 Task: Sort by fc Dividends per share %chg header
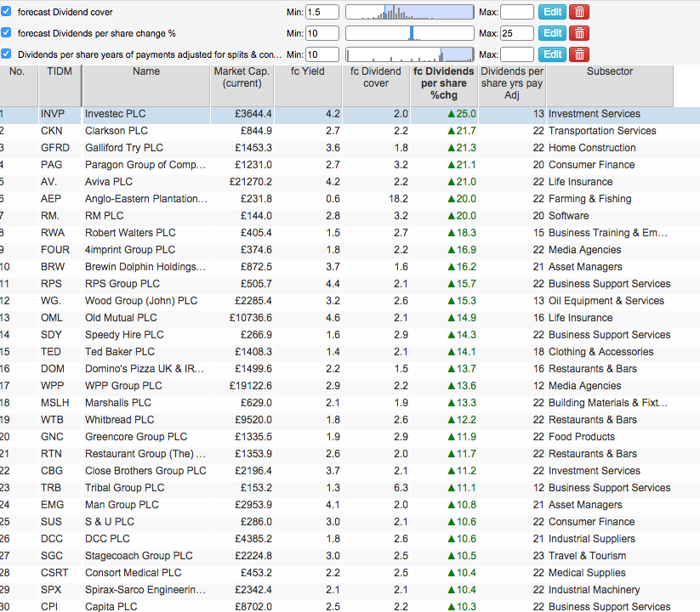tap(444, 86)
